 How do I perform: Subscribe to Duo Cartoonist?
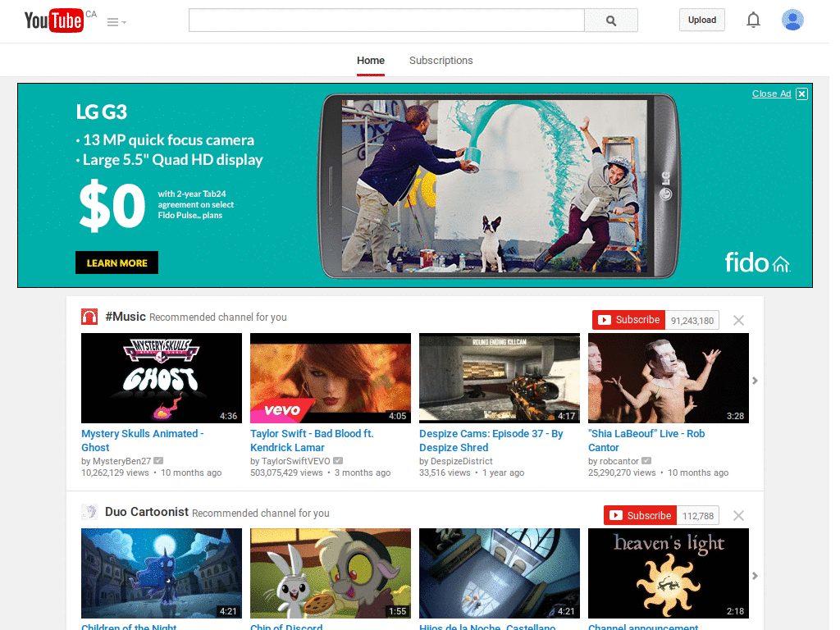point(639,515)
